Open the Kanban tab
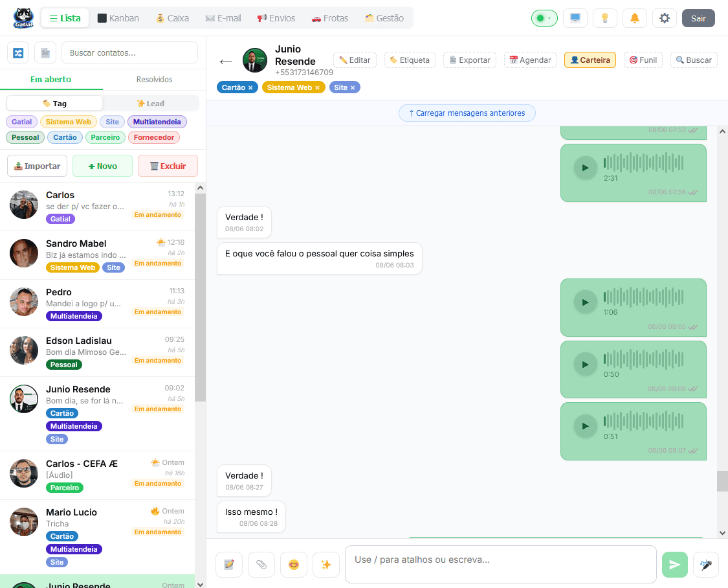Screen dimensions: 728x588 pos(118,18)
